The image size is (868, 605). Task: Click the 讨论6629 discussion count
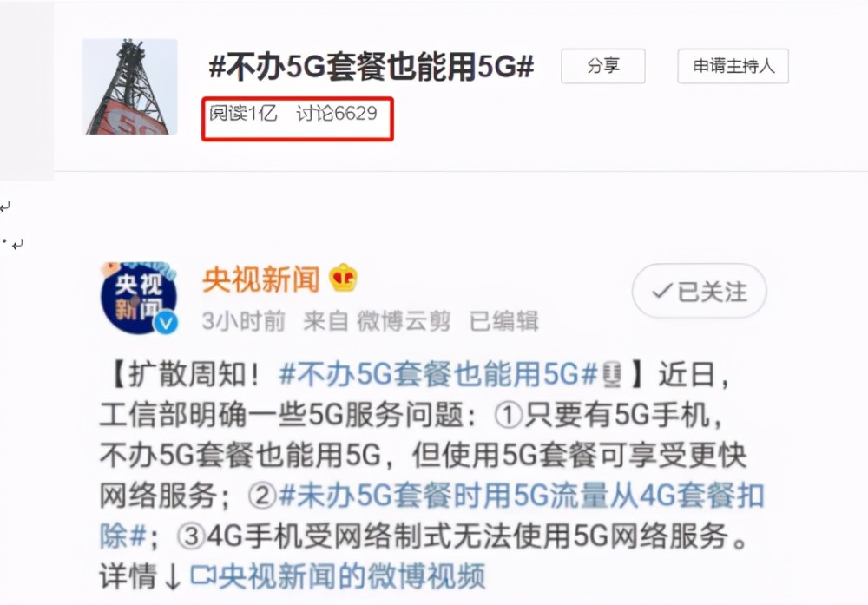337,114
